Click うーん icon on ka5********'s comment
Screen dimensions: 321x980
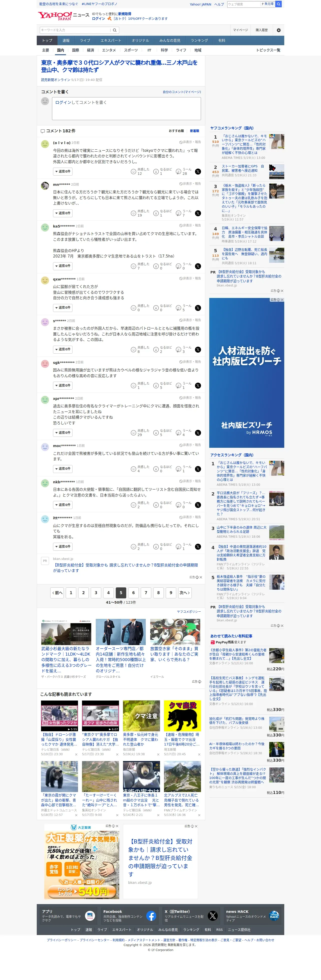[x=178, y=266]
